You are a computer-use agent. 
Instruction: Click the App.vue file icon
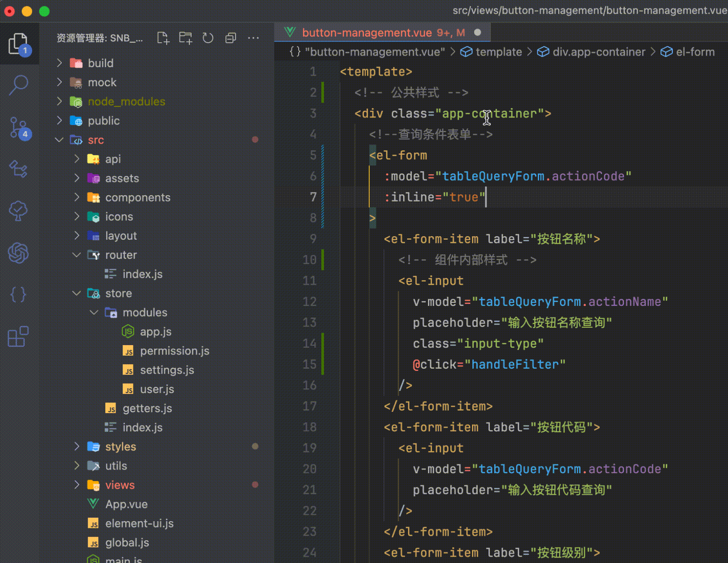click(93, 504)
